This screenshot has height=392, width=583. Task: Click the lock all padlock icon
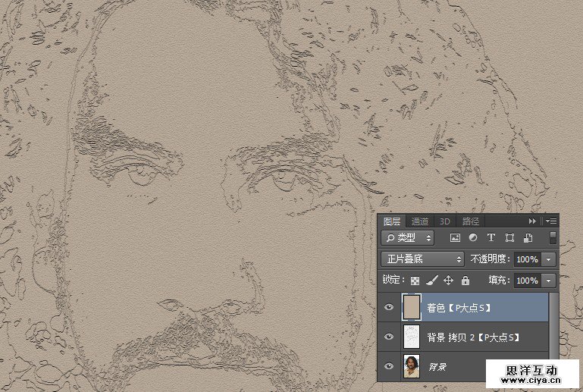click(x=465, y=281)
